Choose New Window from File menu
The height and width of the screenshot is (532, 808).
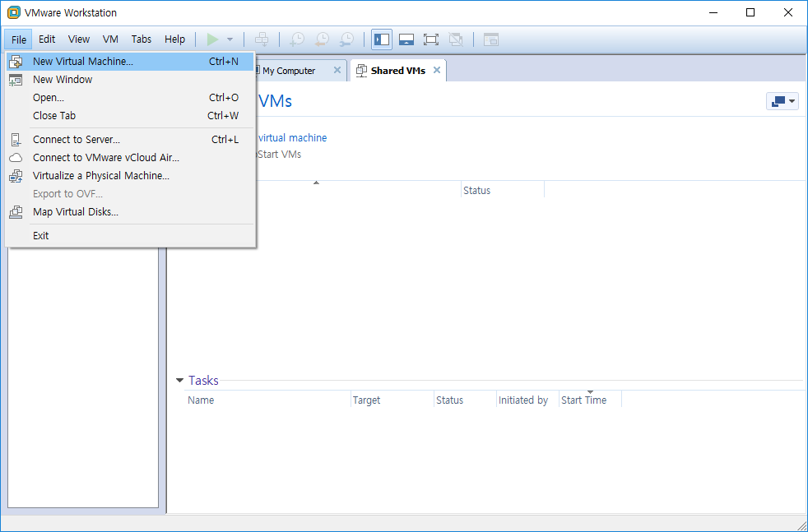tap(130, 79)
